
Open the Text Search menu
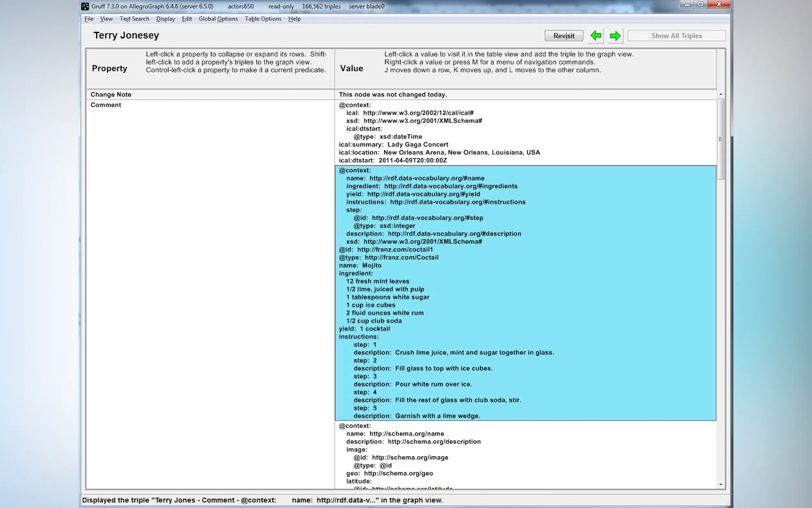(134, 19)
